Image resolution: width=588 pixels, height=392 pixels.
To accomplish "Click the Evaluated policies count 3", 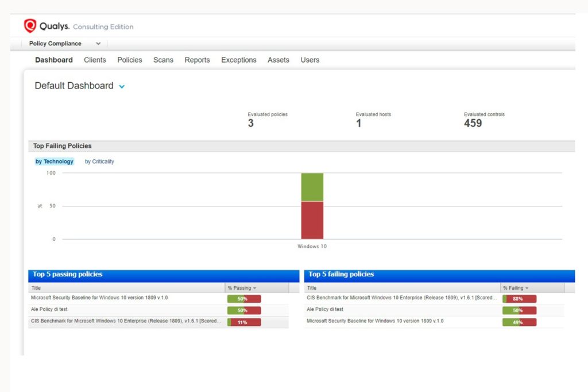I will point(251,123).
